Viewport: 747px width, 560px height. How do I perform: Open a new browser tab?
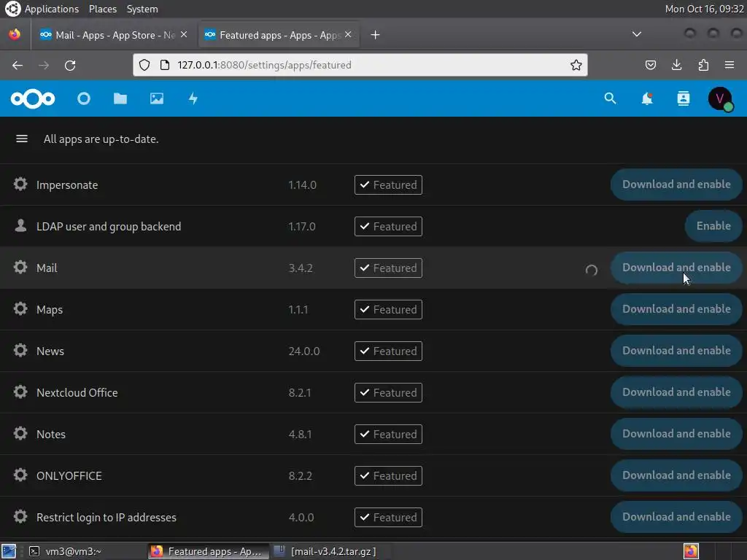tap(376, 35)
